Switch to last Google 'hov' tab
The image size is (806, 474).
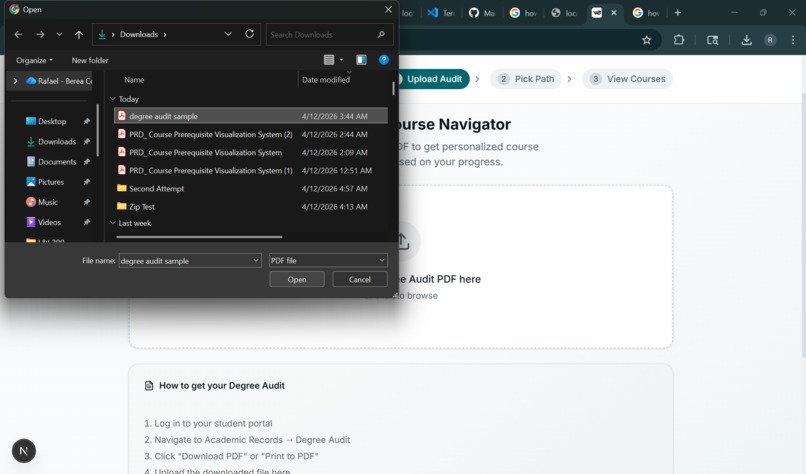tap(646, 13)
